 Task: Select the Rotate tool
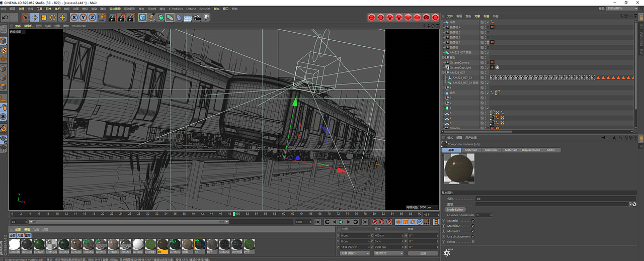coord(53,17)
